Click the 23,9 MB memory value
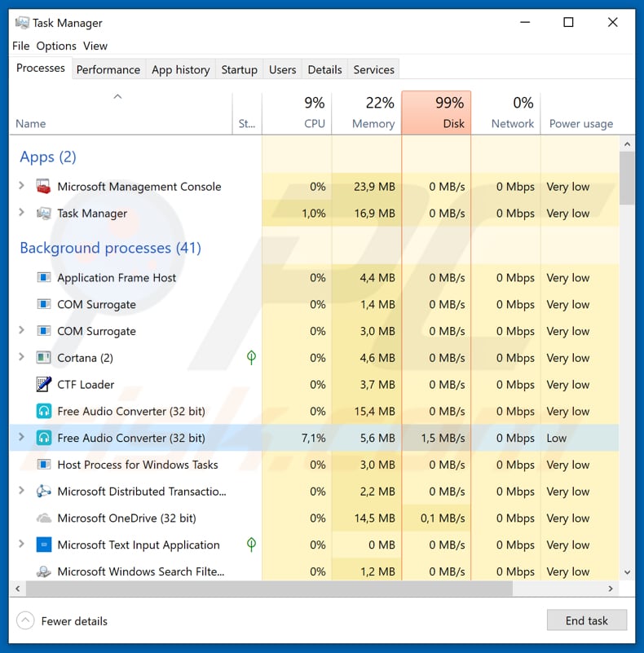Screen dimensions: 644x653 coord(374,187)
